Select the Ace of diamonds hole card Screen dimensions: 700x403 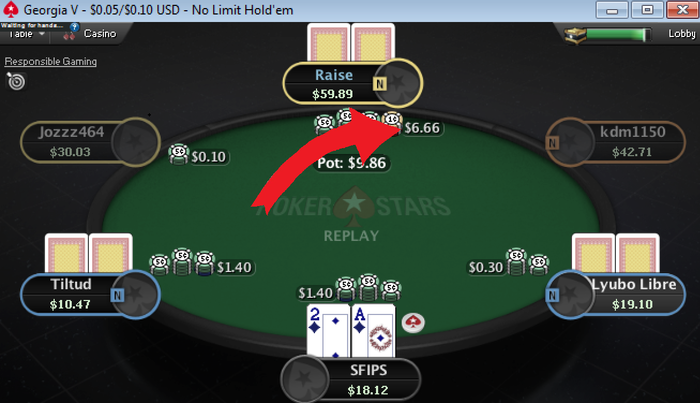coord(373,331)
